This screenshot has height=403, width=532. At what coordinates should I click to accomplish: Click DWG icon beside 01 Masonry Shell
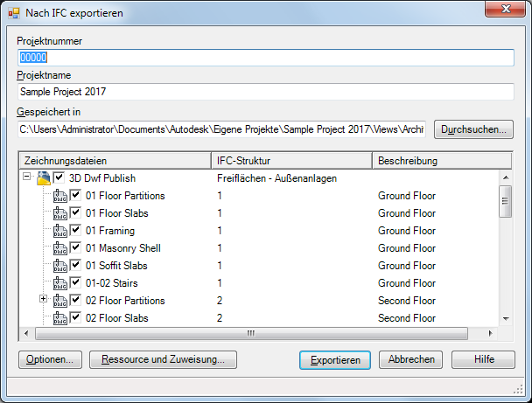pyautogui.click(x=60, y=248)
